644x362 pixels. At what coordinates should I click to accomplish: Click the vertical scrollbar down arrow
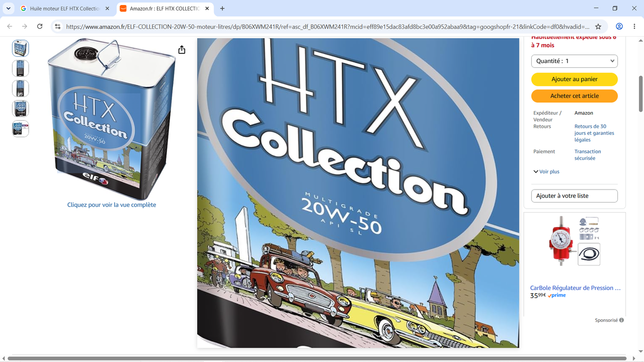(640, 351)
